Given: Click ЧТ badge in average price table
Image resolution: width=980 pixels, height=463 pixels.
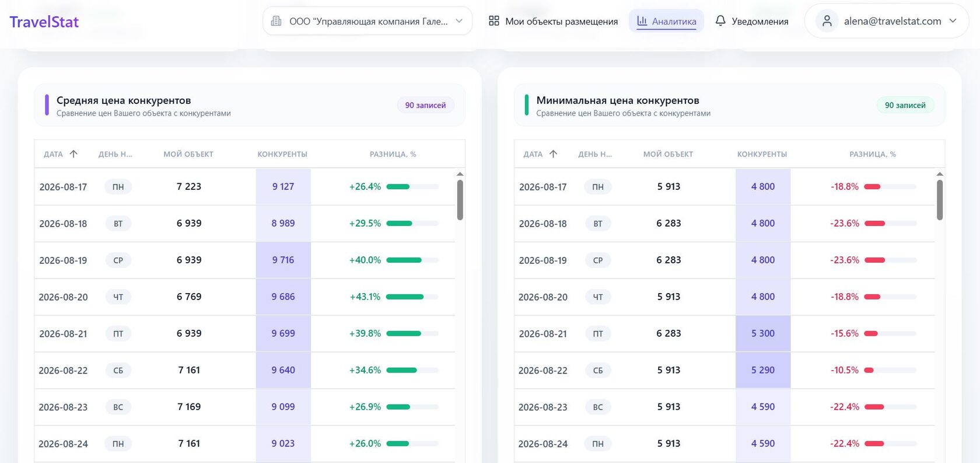Looking at the screenshot, I should coord(118,297).
